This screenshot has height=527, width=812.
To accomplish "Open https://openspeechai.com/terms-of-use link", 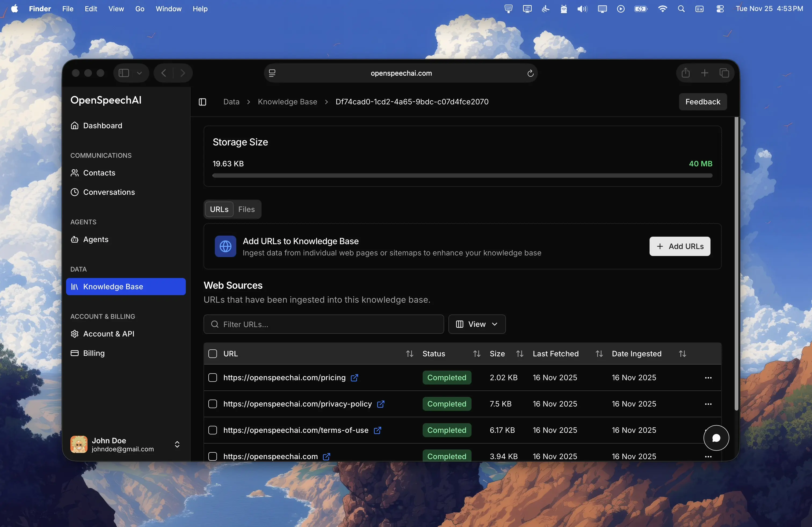I will pos(296,430).
